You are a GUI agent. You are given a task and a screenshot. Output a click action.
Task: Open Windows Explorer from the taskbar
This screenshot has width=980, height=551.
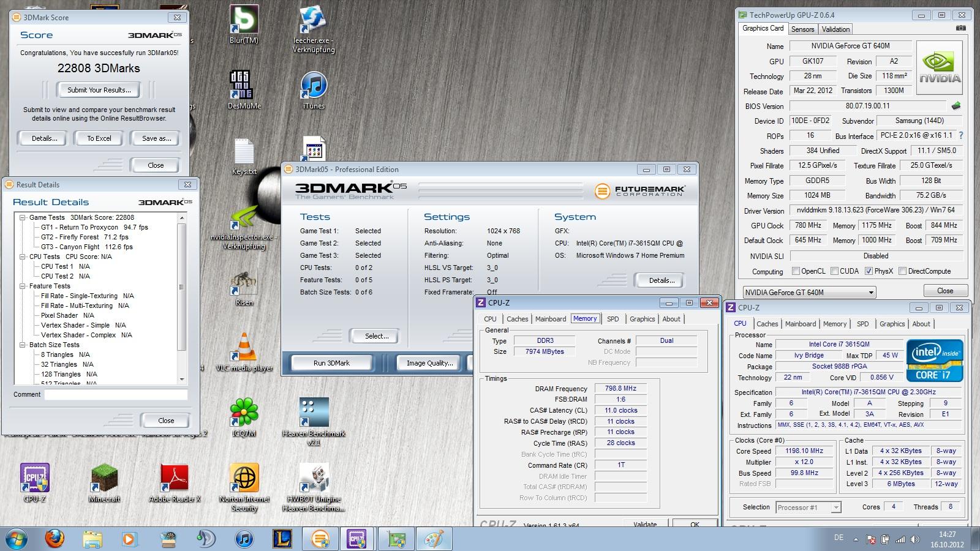click(x=92, y=539)
